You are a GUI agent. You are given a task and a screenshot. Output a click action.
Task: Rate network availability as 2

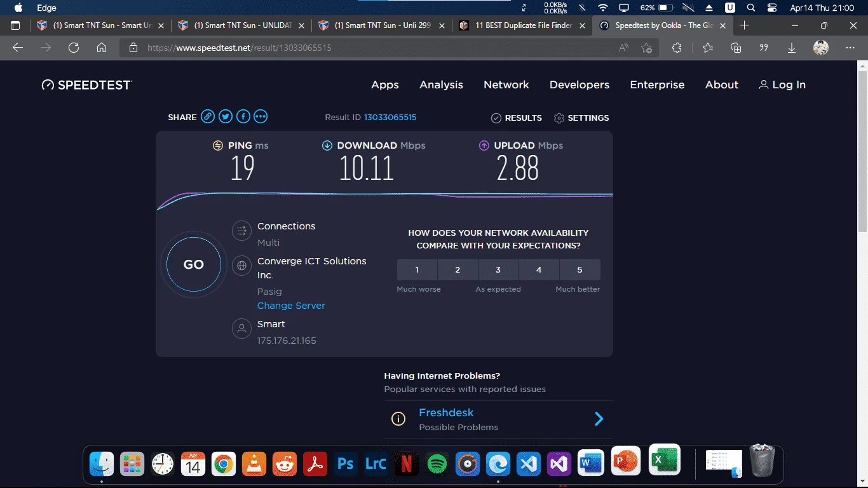point(458,269)
